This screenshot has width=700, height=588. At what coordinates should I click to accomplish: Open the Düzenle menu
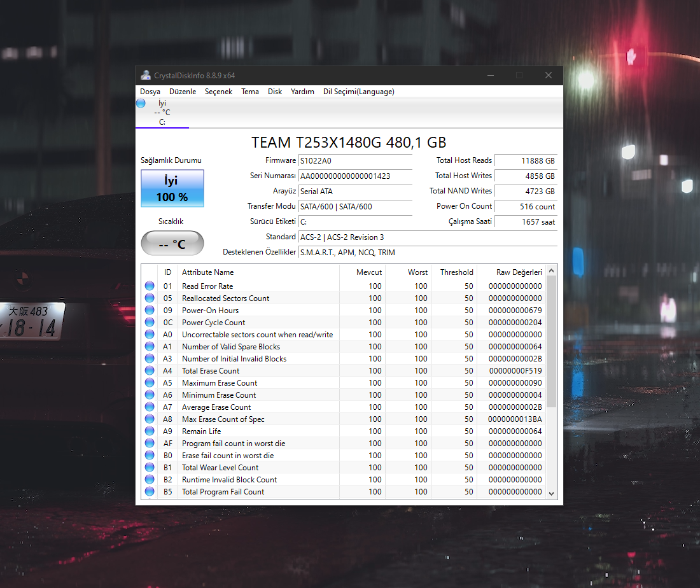pos(183,92)
